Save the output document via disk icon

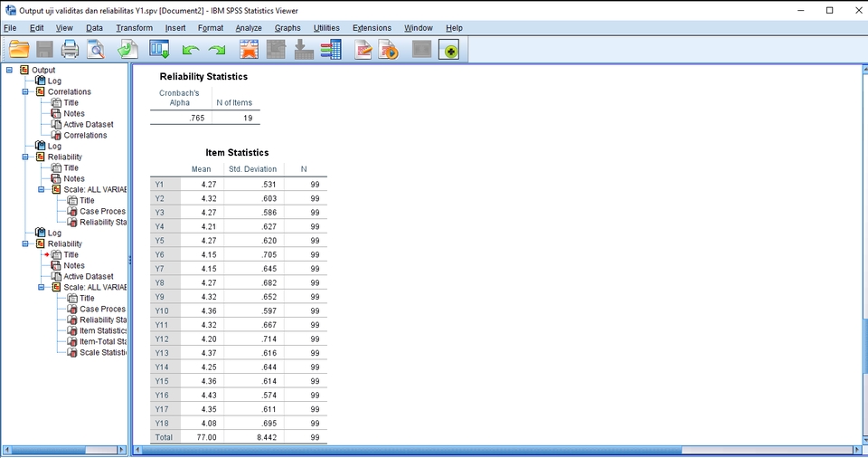(x=44, y=50)
